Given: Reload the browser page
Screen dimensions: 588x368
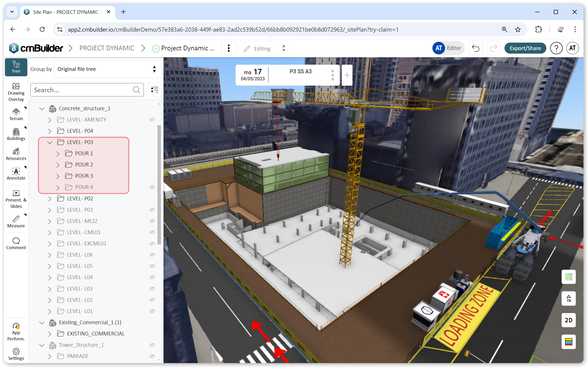Looking at the screenshot, I should [x=42, y=29].
